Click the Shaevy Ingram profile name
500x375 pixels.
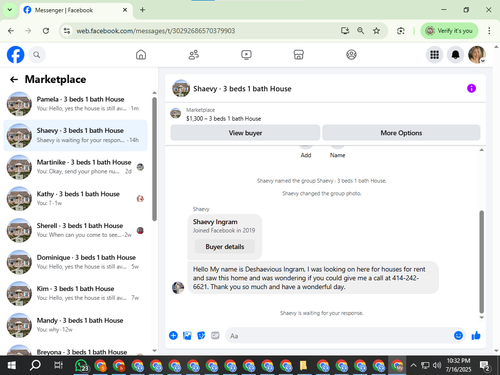point(215,222)
